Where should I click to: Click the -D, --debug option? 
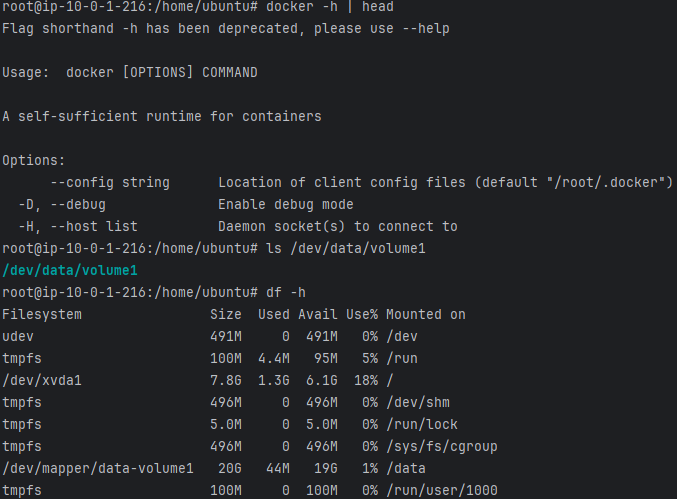62,205
